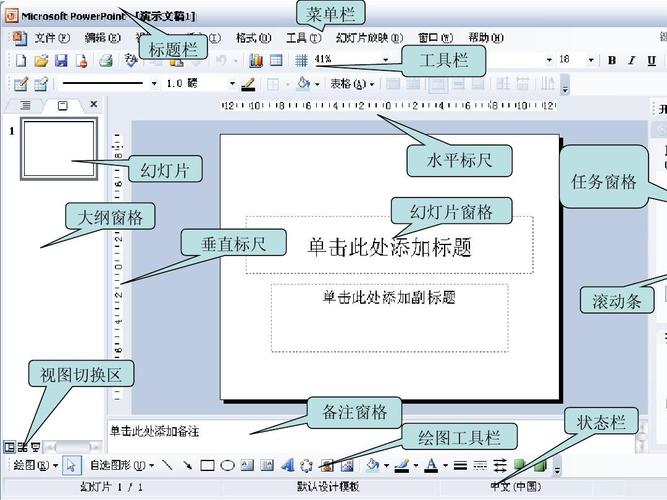Expand font color dropdown arrow

point(445,466)
